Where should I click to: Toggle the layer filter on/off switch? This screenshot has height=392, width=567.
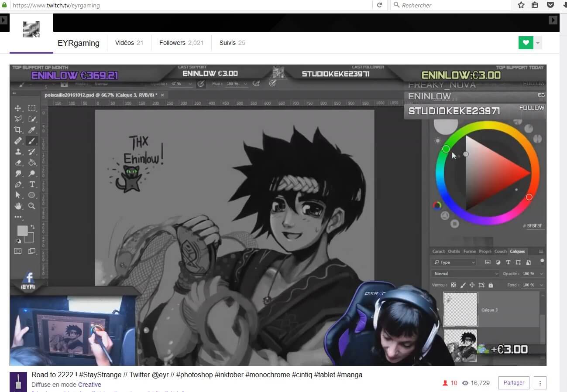pos(542,262)
